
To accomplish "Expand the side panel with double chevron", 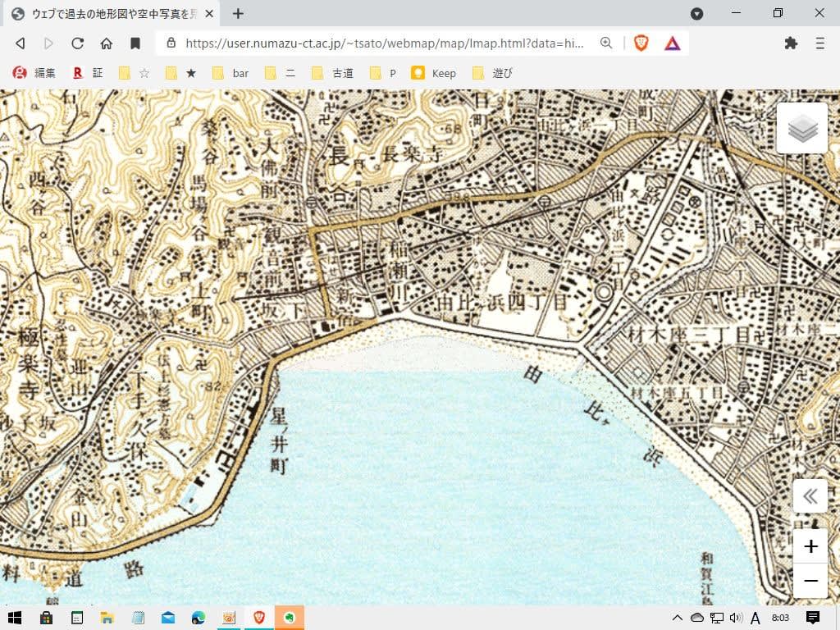I will pyautogui.click(x=810, y=496).
